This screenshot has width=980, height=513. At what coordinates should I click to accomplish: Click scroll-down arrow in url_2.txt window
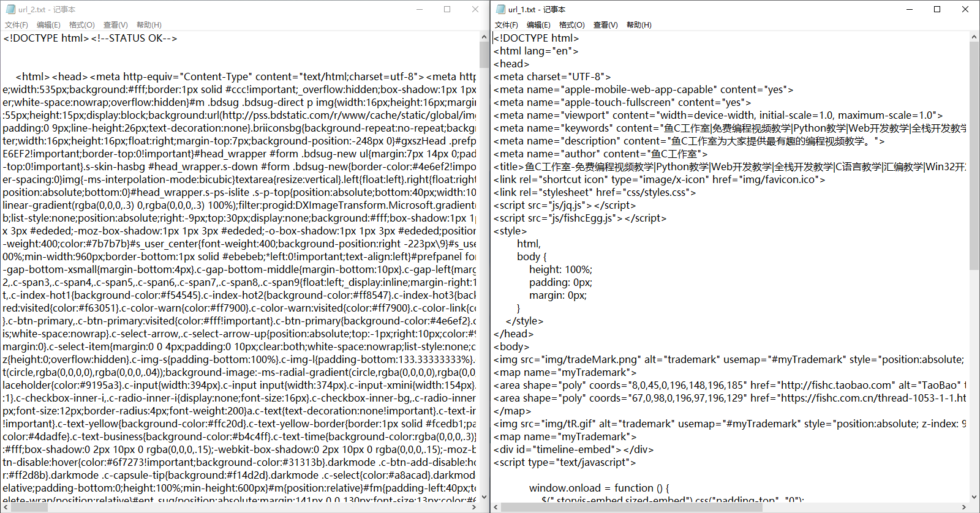pyautogui.click(x=484, y=497)
